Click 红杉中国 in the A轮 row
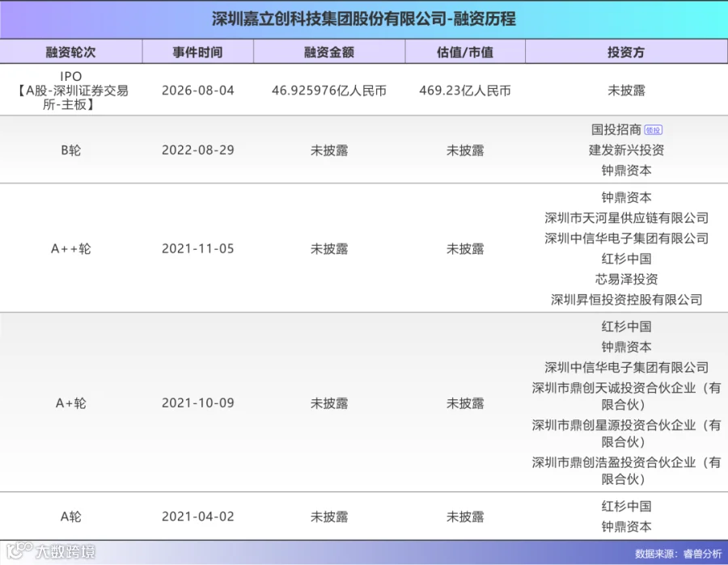728x565 pixels. click(626, 507)
